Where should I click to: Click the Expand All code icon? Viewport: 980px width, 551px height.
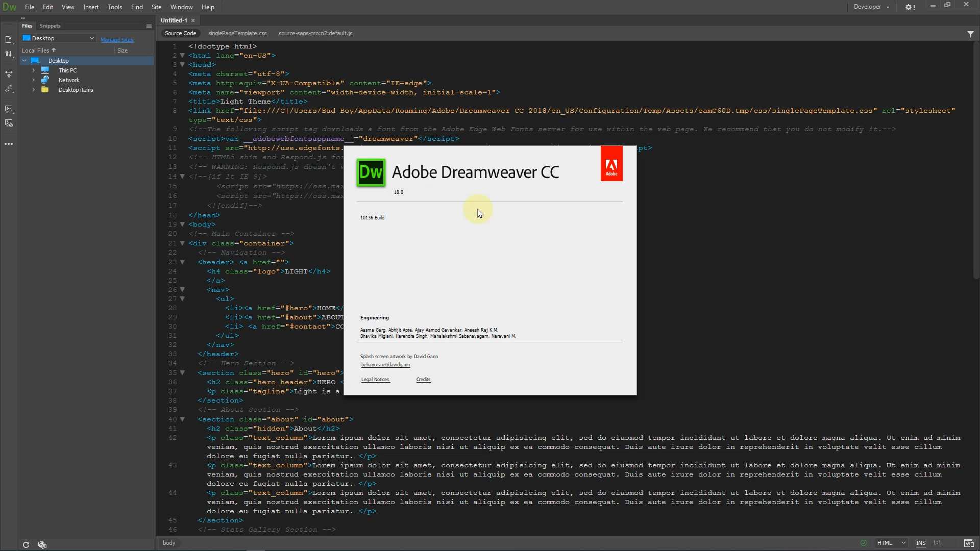9,74
